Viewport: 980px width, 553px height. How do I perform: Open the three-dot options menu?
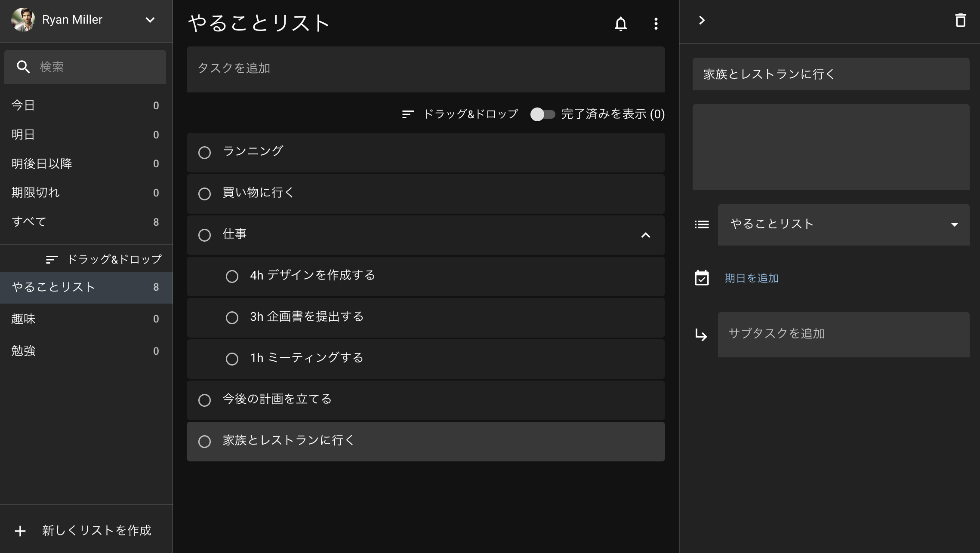coord(656,24)
